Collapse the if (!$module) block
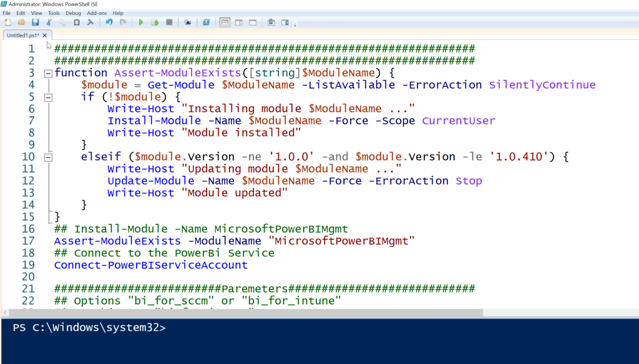The image size is (639, 364). [48, 97]
